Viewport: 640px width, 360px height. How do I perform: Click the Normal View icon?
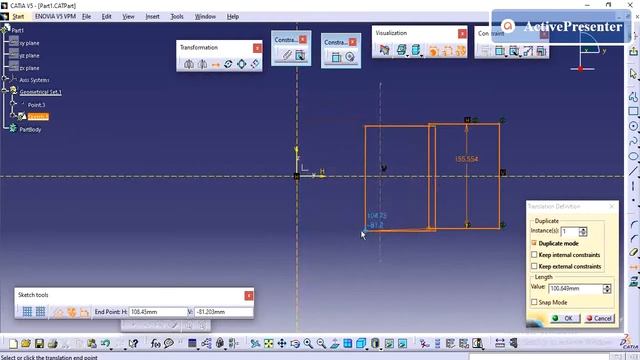(335, 344)
